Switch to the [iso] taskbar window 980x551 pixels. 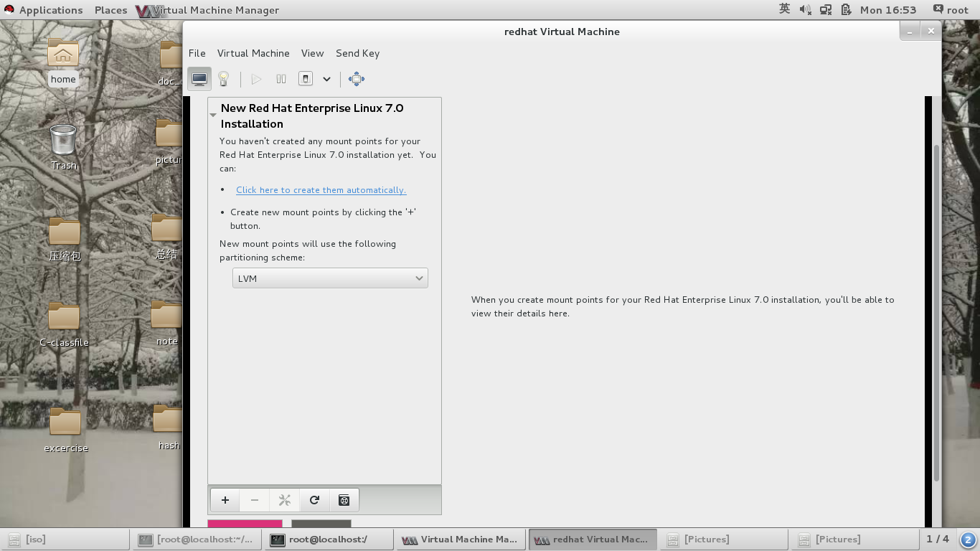click(66, 540)
